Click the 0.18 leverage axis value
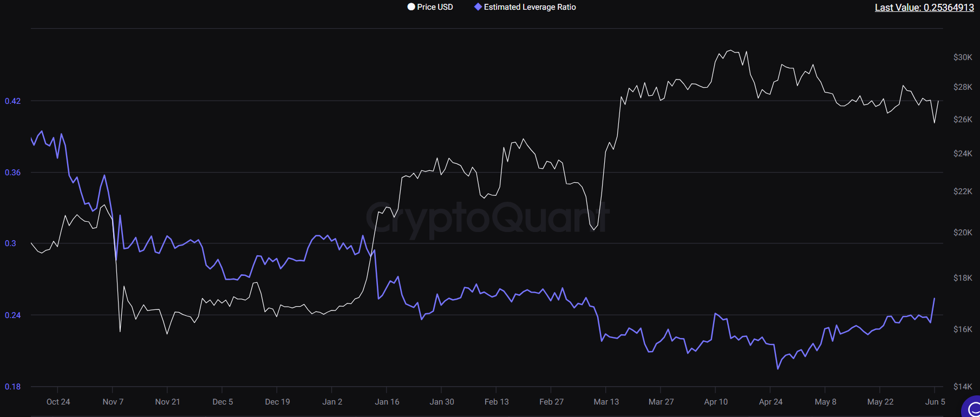This screenshot has height=417, width=980. point(12,387)
